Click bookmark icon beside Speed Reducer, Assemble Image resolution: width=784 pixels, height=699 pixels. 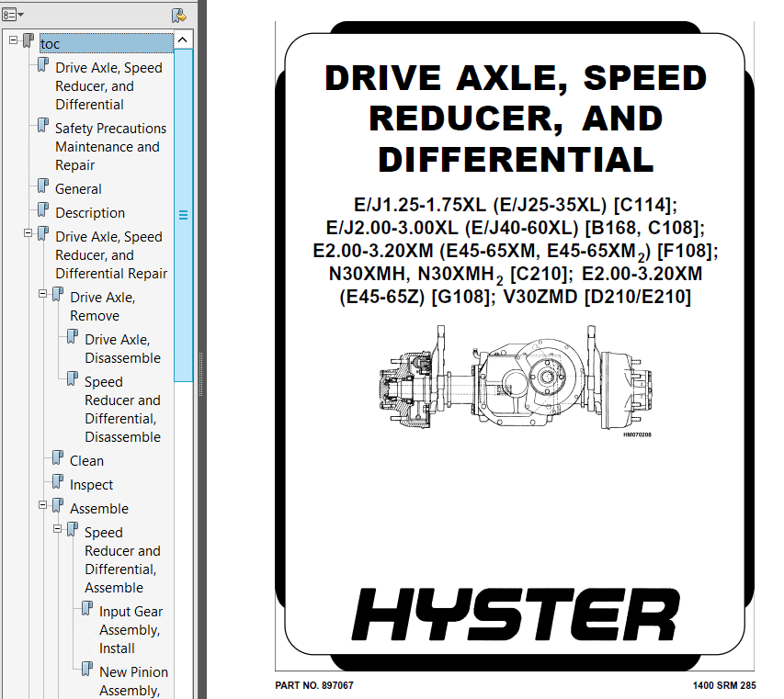point(73,530)
